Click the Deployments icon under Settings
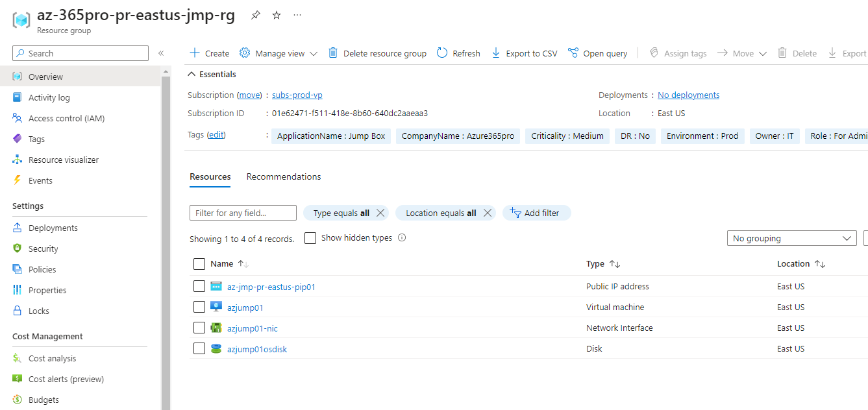Screen dimensions: 868x410 coord(18,228)
